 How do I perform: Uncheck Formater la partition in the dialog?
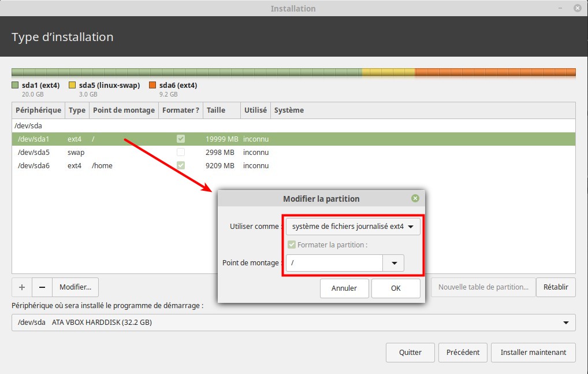click(292, 245)
